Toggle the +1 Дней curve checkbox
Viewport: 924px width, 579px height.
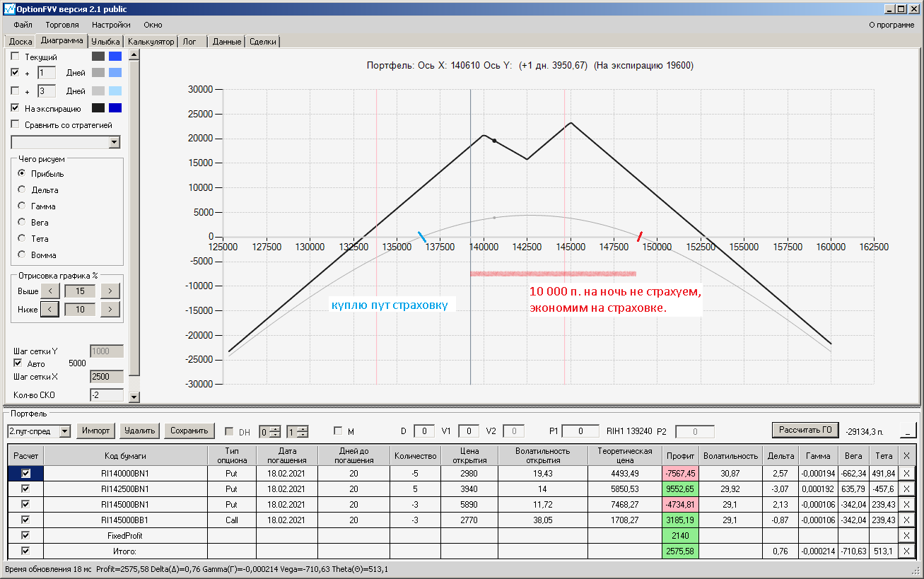coord(16,73)
